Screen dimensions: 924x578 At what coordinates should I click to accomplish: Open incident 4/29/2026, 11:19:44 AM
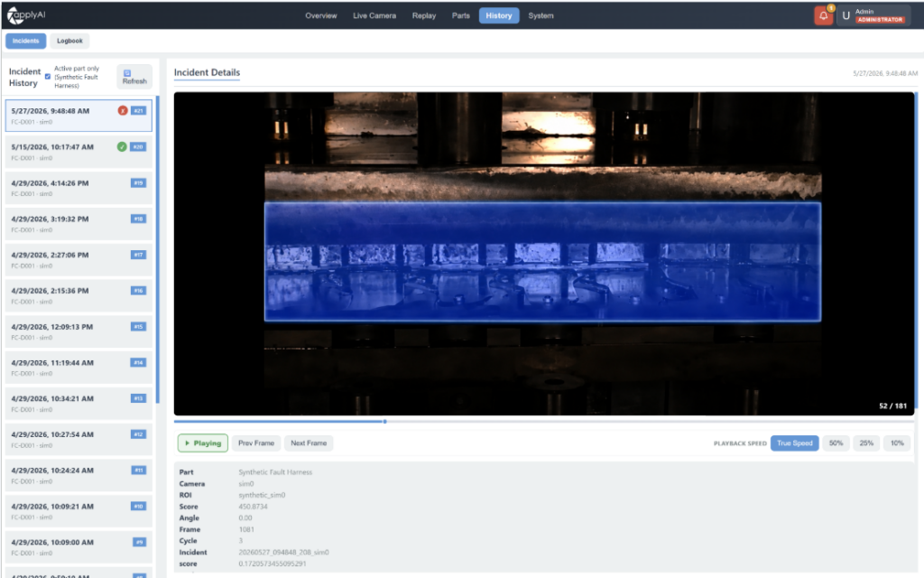[79, 368]
